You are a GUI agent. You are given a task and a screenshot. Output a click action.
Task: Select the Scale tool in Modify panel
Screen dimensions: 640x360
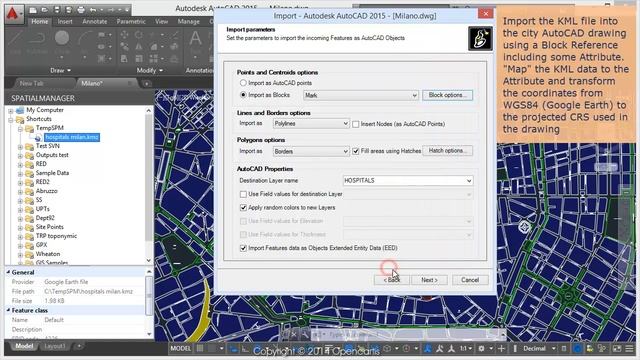coord(139,58)
